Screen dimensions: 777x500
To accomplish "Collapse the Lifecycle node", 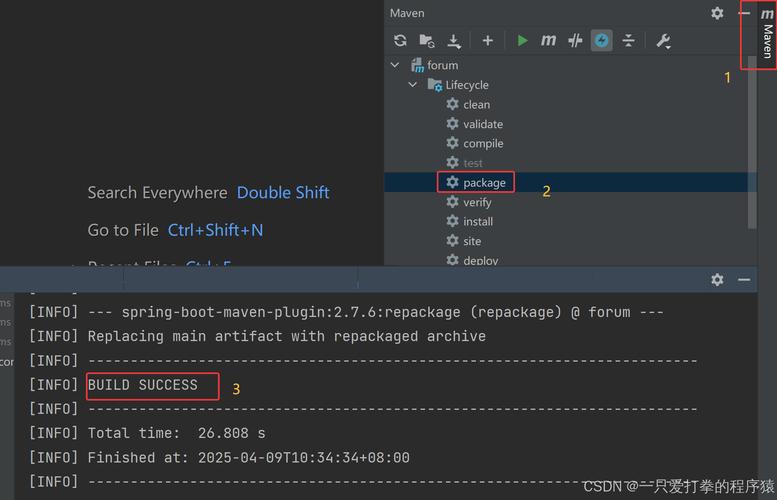I will [413, 85].
